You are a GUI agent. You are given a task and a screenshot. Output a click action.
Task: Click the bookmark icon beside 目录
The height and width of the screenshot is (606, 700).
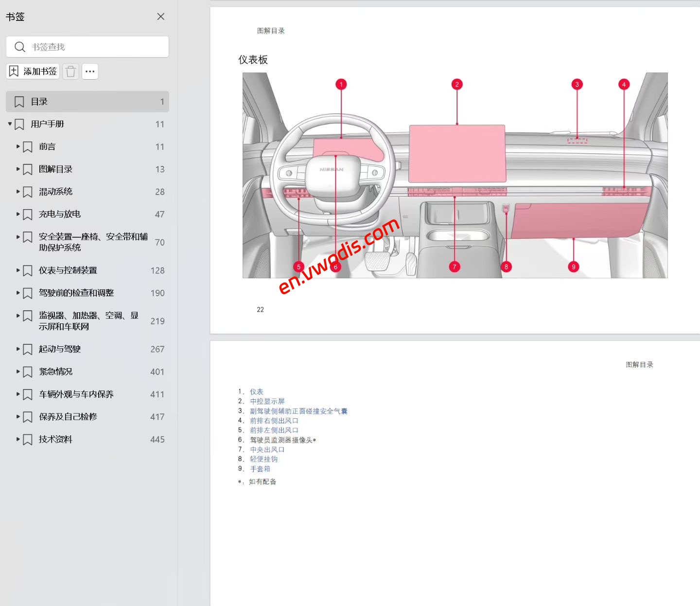tap(19, 101)
